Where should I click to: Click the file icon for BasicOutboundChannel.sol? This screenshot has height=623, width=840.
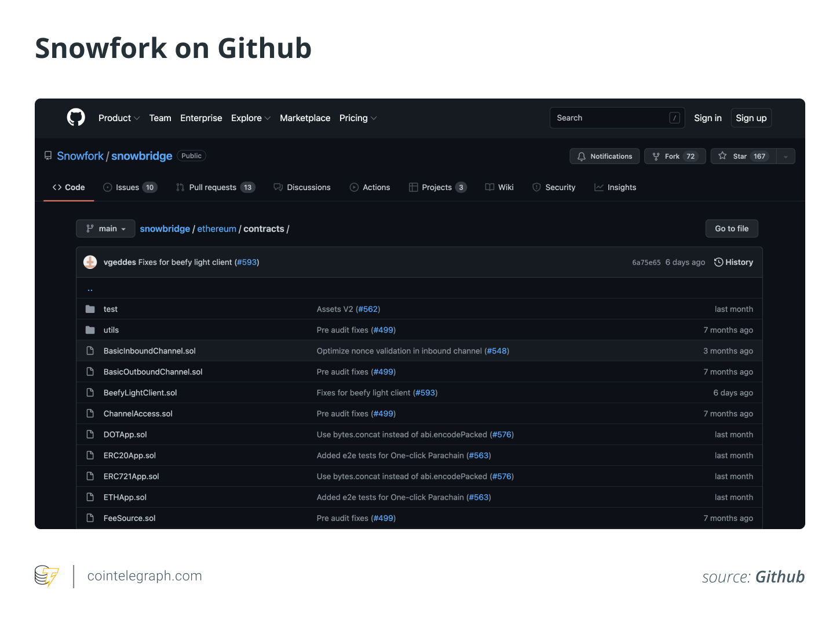[x=90, y=371]
